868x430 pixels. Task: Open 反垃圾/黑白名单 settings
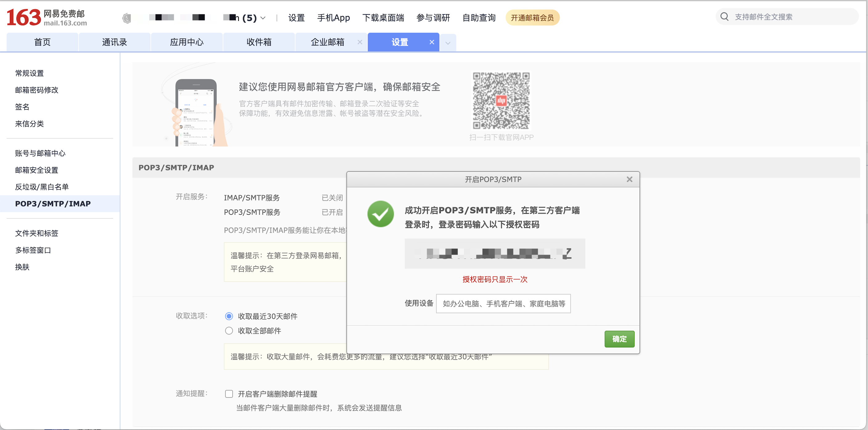(x=42, y=187)
